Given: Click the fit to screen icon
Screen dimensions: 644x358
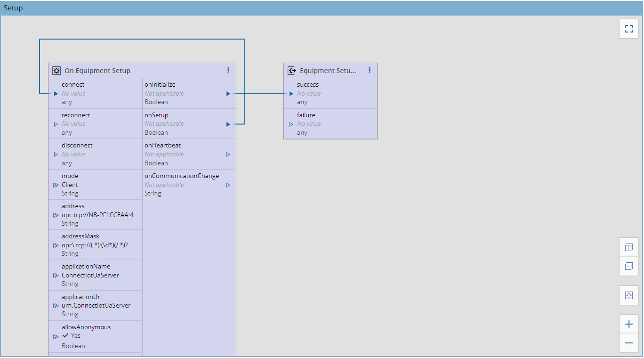Looking at the screenshot, I should click(x=628, y=295).
